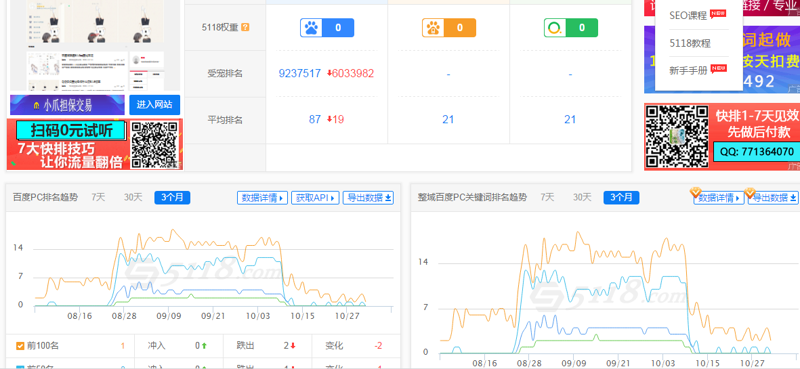Click 导出数据 in 整域百度PC关键词排名趋势 panel

click(x=773, y=198)
